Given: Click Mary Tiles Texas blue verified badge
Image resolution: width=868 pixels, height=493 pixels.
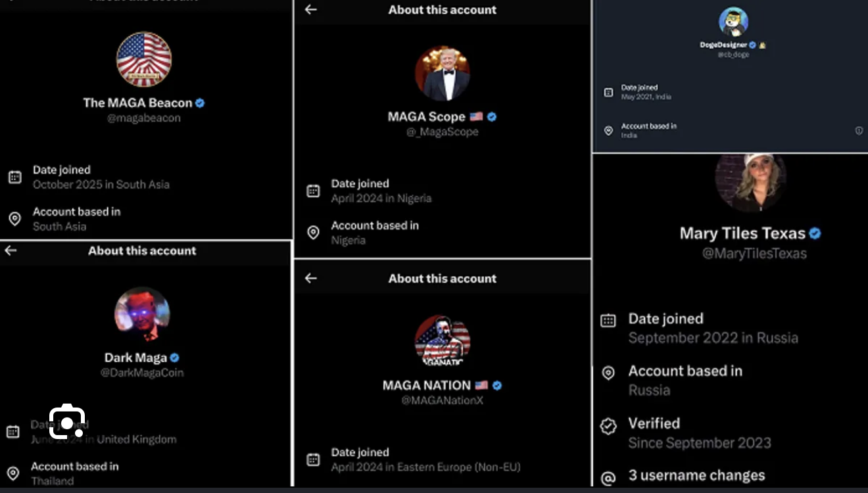Looking at the screenshot, I should (x=815, y=233).
